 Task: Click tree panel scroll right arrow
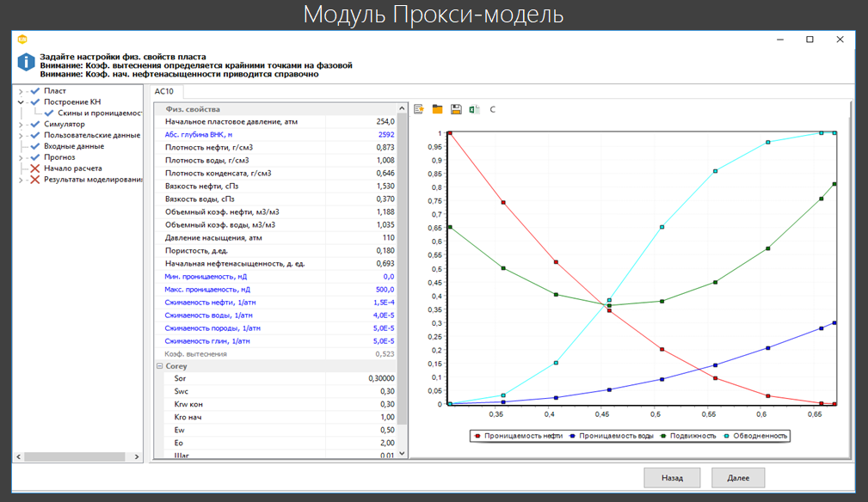click(137, 456)
